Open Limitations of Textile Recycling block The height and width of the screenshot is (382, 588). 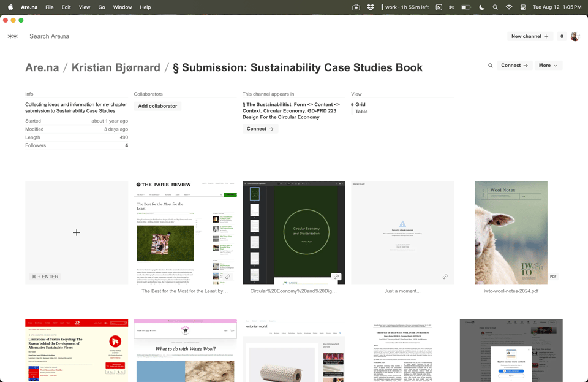pyautogui.click(x=77, y=351)
